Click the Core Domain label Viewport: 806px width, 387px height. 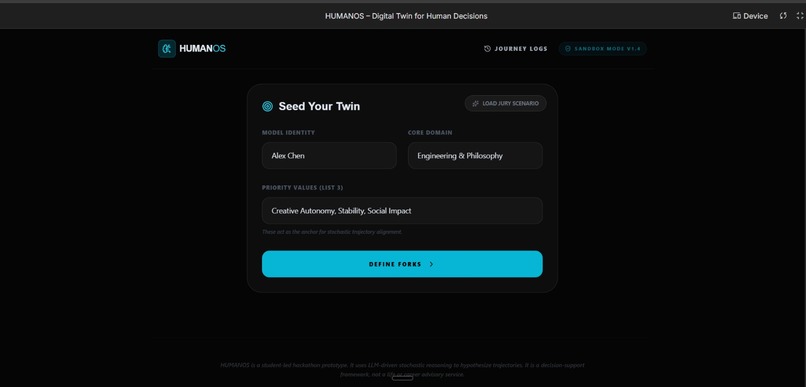click(430, 133)
